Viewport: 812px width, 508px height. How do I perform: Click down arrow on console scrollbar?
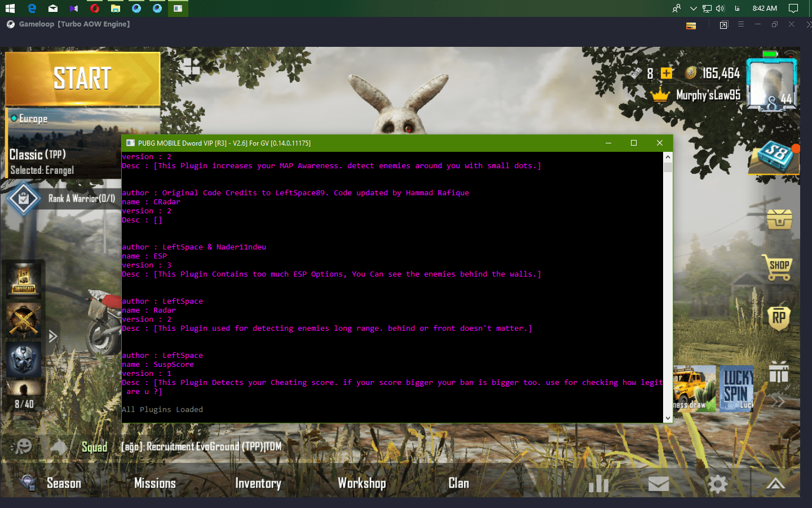click(x=668, y=418)
